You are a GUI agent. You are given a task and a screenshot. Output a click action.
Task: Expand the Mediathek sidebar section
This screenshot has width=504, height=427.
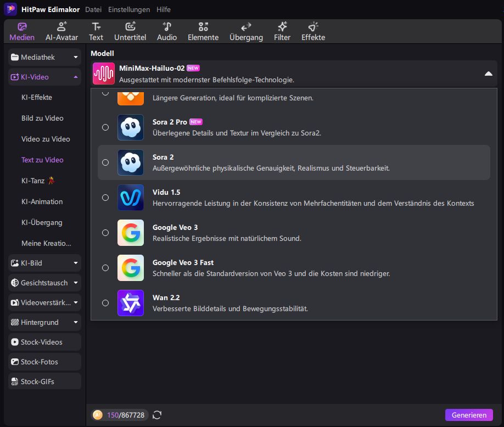click(x=44, y=57)
